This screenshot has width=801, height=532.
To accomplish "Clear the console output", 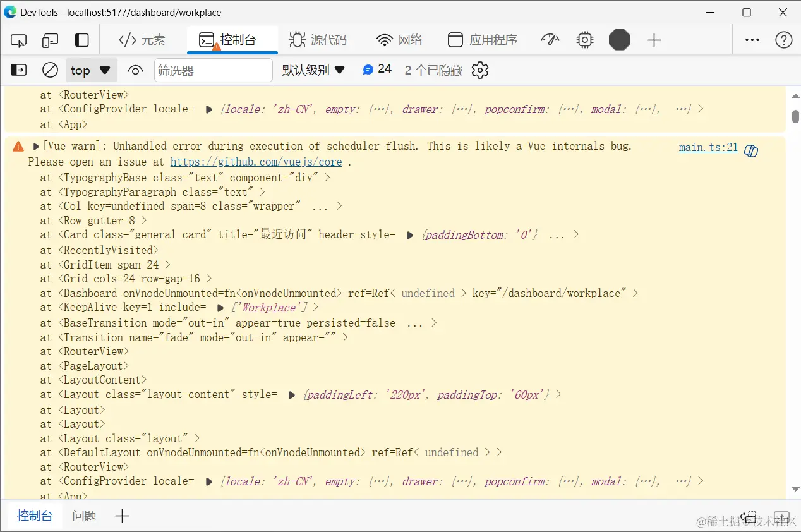I will pyautogui.click(x=51, y=70).
